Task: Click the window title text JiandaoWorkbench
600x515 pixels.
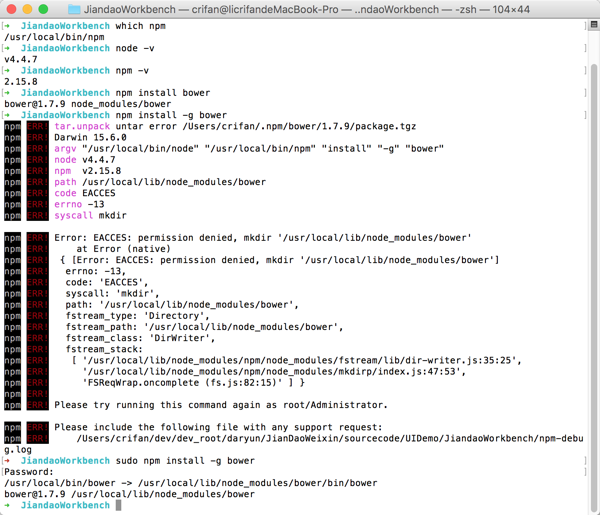Action: coord(129,9)
